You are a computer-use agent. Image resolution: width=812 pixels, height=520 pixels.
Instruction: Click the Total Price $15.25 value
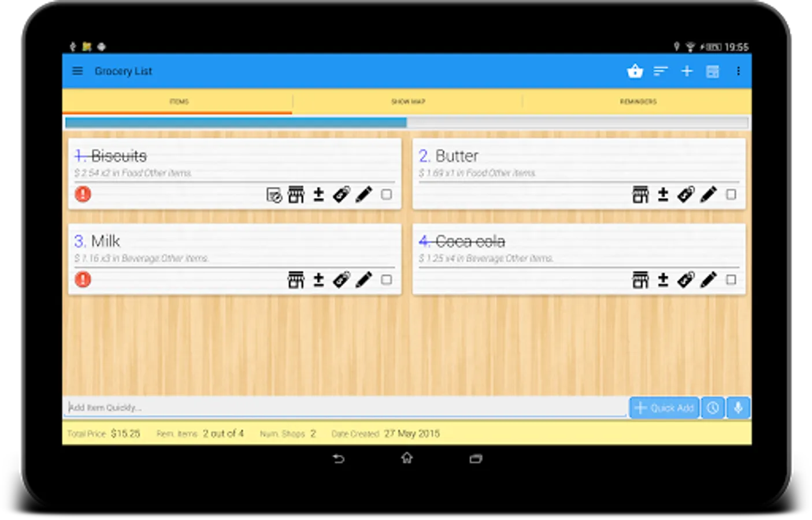coord(125,433)
